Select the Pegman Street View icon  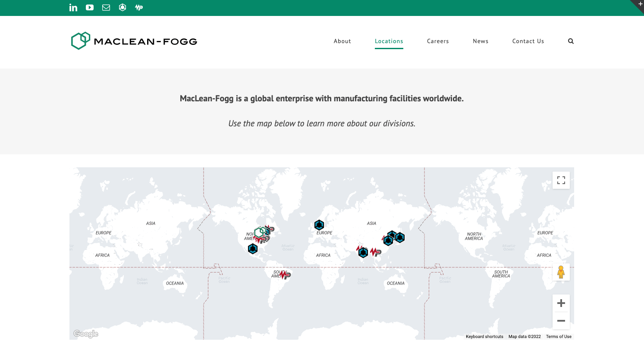(561, 272)
